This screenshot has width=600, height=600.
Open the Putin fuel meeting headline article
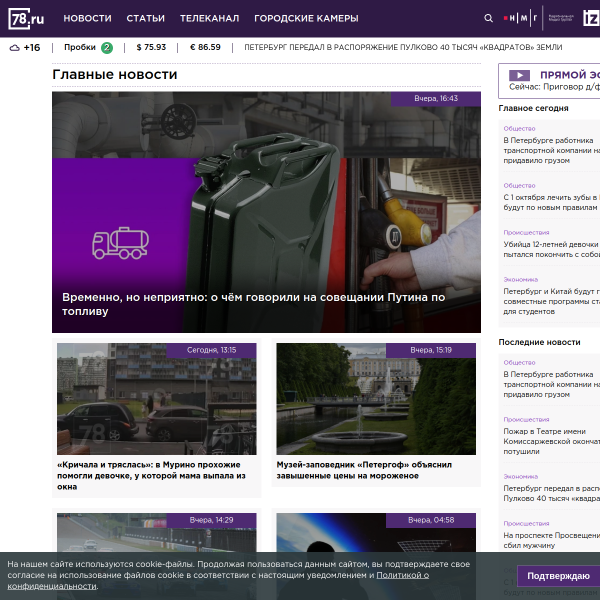[x=253, y=304]
